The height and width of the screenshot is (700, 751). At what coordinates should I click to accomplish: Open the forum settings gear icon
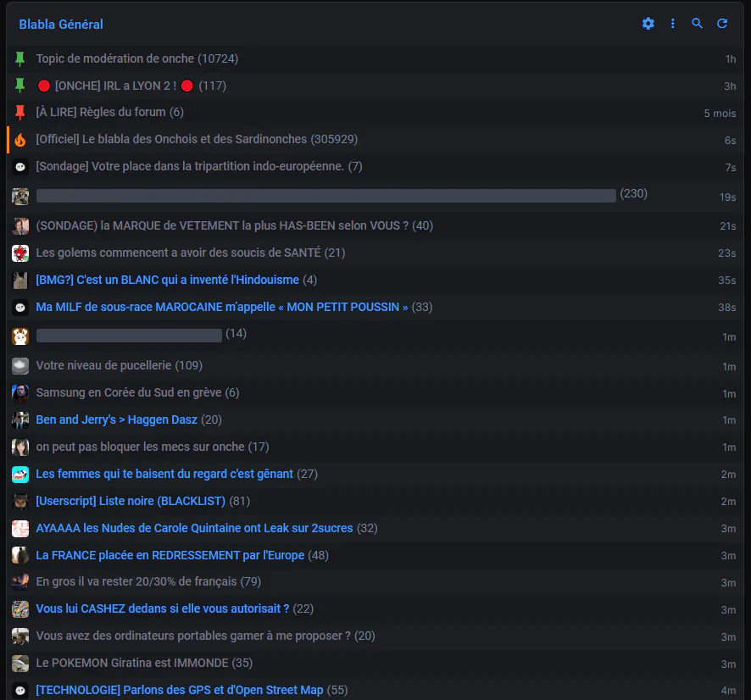(x=648, y=24)
